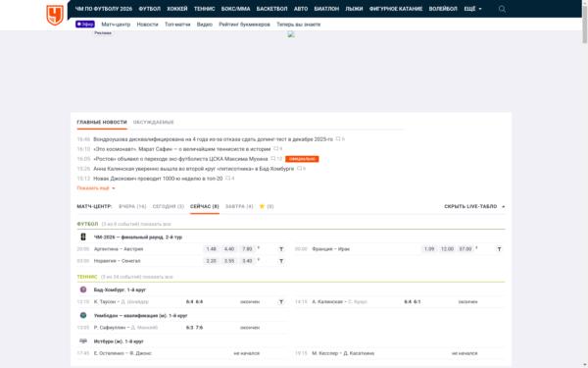The height and width of the screenshot is (368, 588).
Task: Click the T icon for Аргентина – Австрия
Action: coord(281,249)
